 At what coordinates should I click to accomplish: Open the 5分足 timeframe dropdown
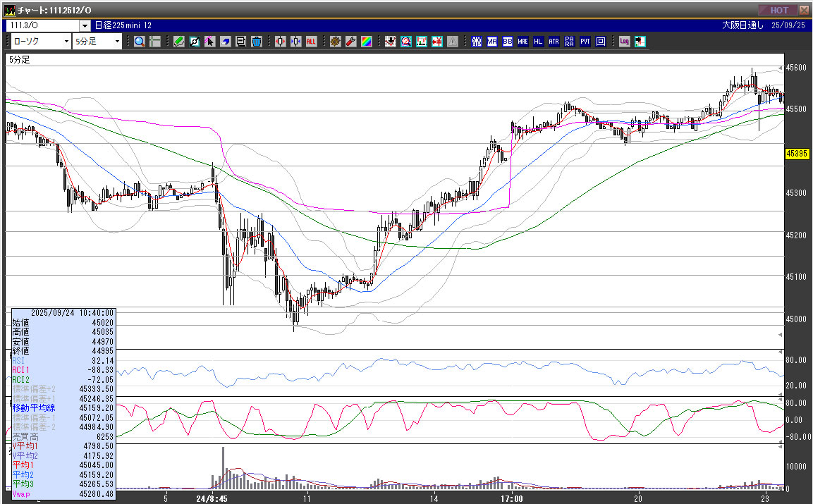tap(117, 42)
